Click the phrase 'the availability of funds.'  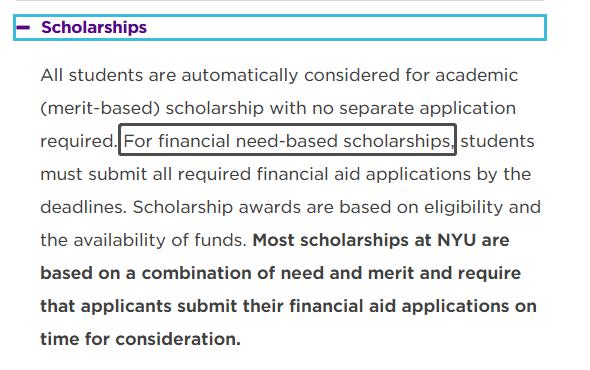tap(143, 240)
